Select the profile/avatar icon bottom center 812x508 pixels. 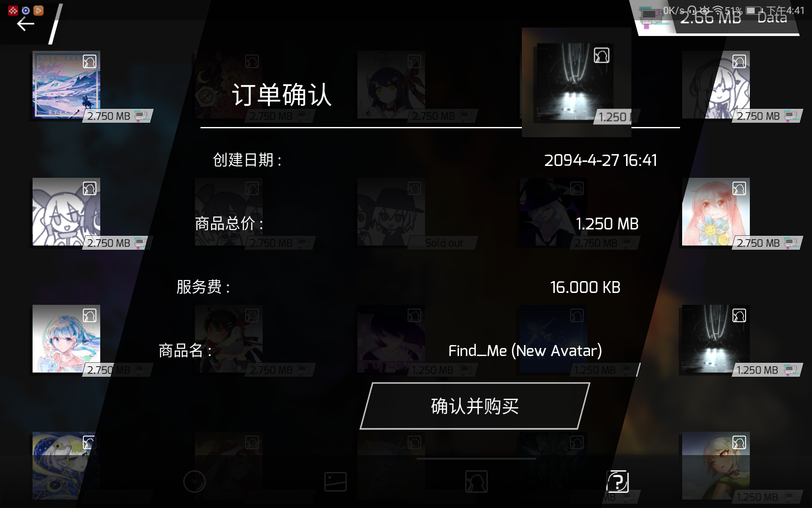click(x=477, y=481)
